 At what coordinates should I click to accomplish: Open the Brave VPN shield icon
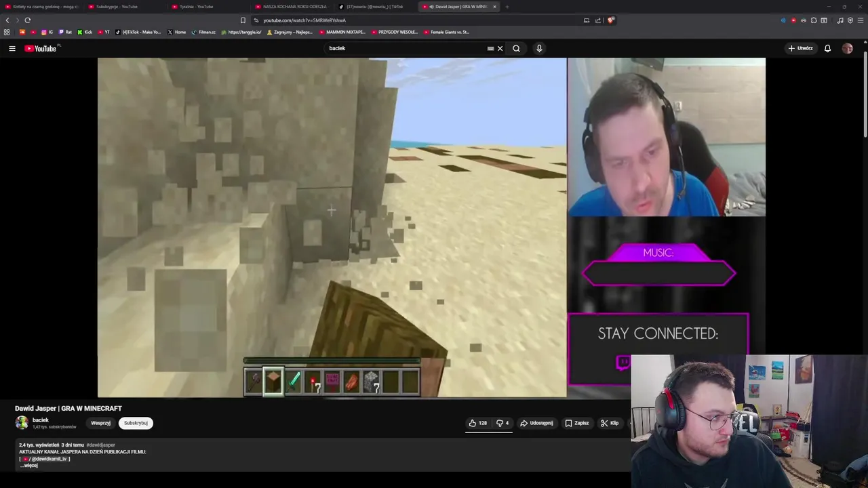click(850, 20)
